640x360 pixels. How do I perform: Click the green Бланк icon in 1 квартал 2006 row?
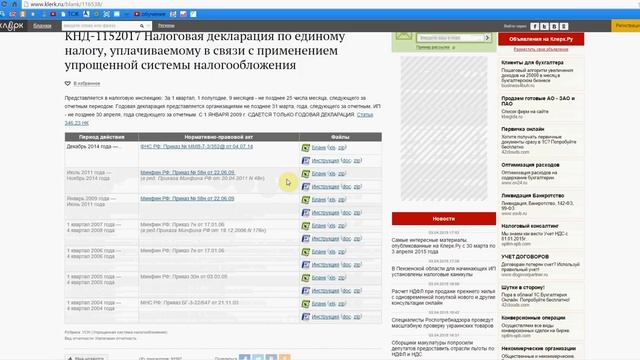(x=306, y=252)
